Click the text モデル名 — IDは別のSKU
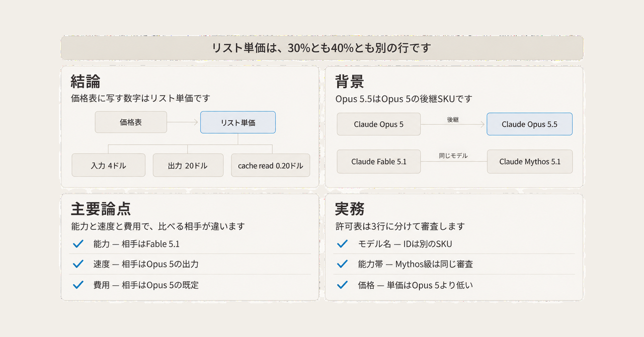644x337 pixels. 405,244
